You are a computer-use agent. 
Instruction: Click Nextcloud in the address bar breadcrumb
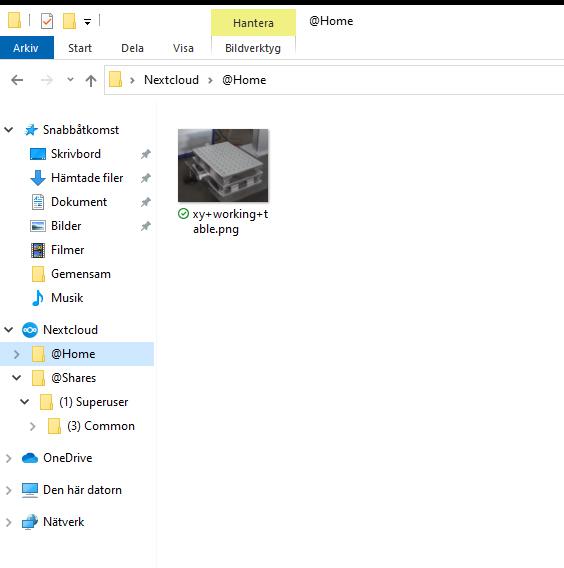point(171,80)
